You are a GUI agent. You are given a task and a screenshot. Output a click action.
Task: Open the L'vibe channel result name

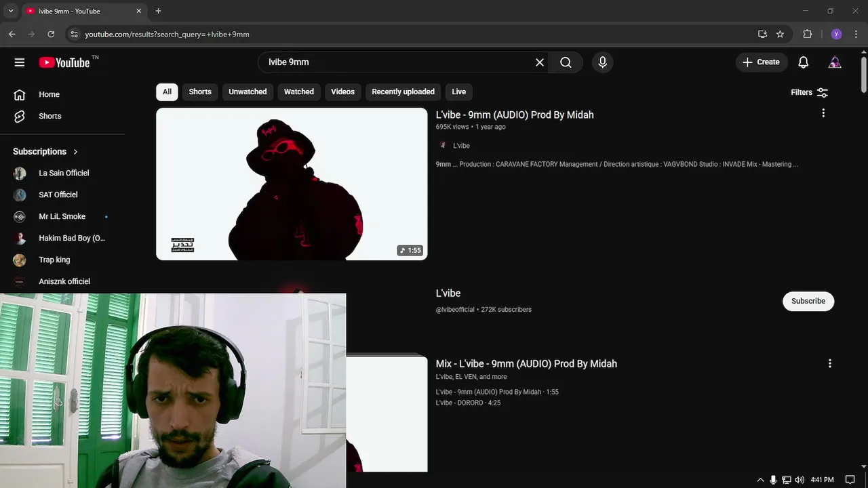[x=448, y=293]
